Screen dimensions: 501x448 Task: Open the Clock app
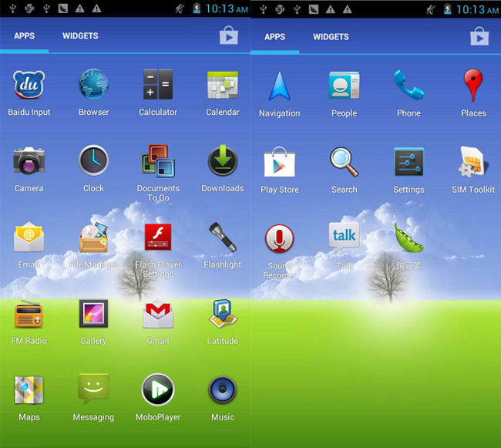(93, 160)
